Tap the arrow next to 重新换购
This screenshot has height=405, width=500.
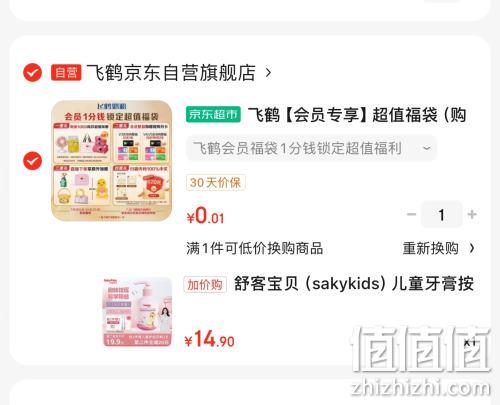[x=472, y=248]
